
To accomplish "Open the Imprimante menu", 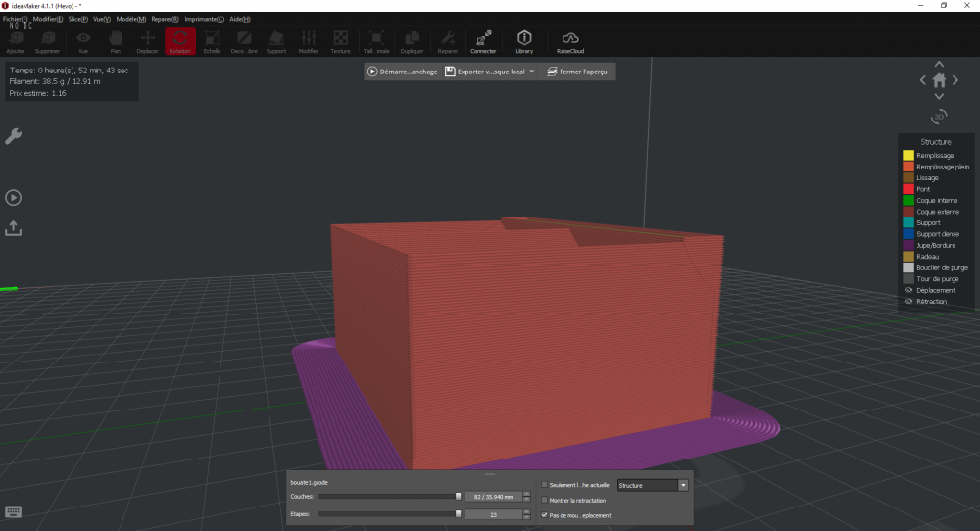I will click(x=205, y=19).
